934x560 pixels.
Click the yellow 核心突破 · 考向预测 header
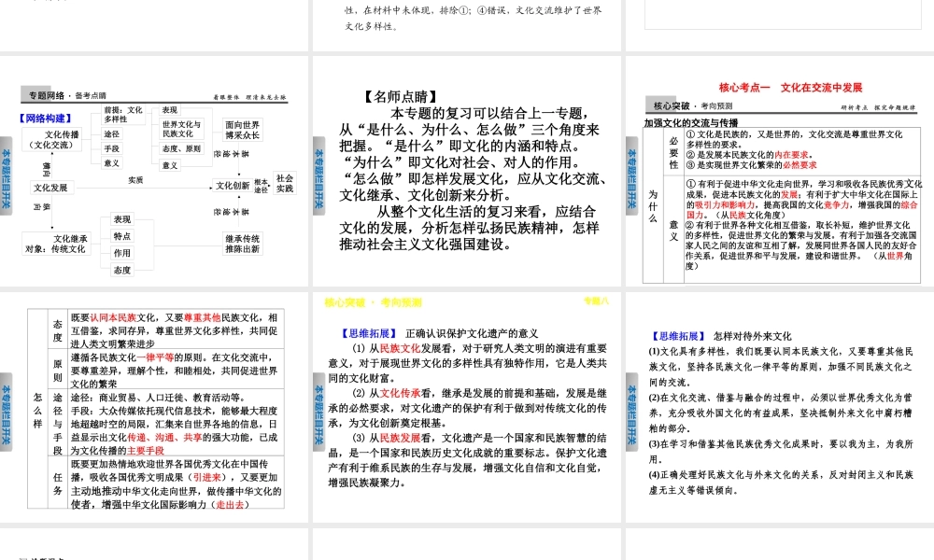373,303
